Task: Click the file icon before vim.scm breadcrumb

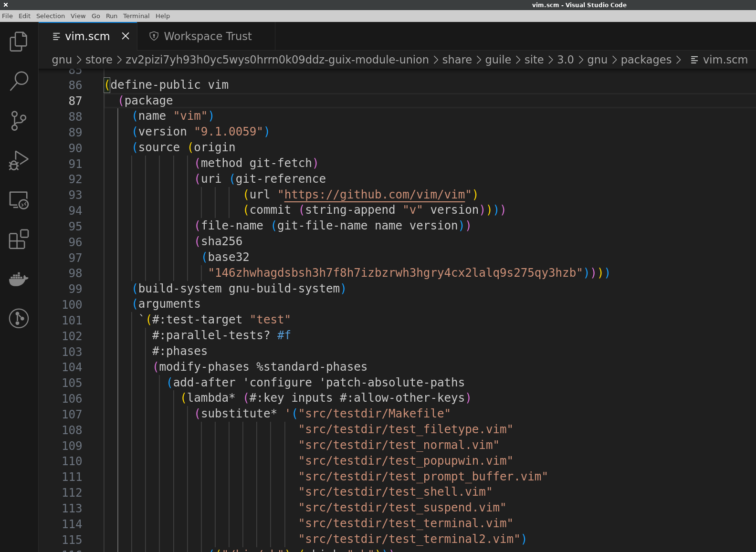Action: tap(694, 60)
